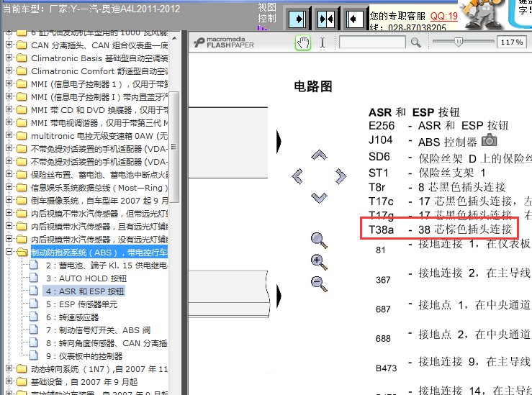Click the T38a 38 芯棕色插头连接 line
Image resolution: width=532 pixels, height=395 pixels.
pos(440,230)
